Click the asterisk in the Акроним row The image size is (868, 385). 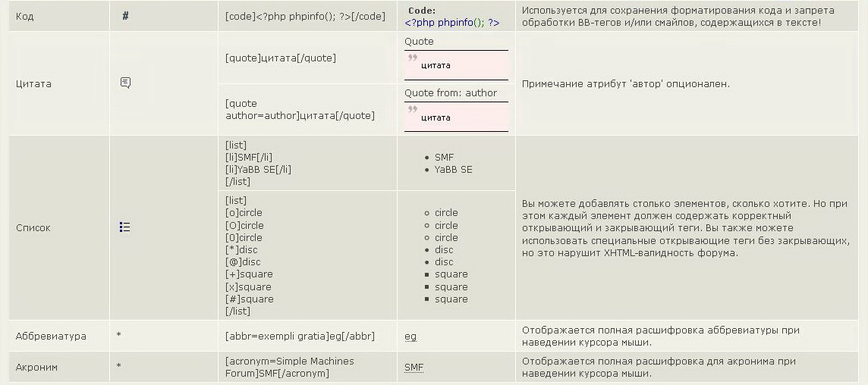click(x=119, y=367)
